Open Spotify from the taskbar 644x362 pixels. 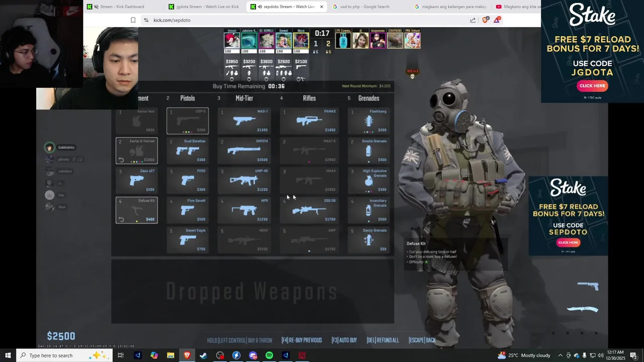[x=269, y=355]
